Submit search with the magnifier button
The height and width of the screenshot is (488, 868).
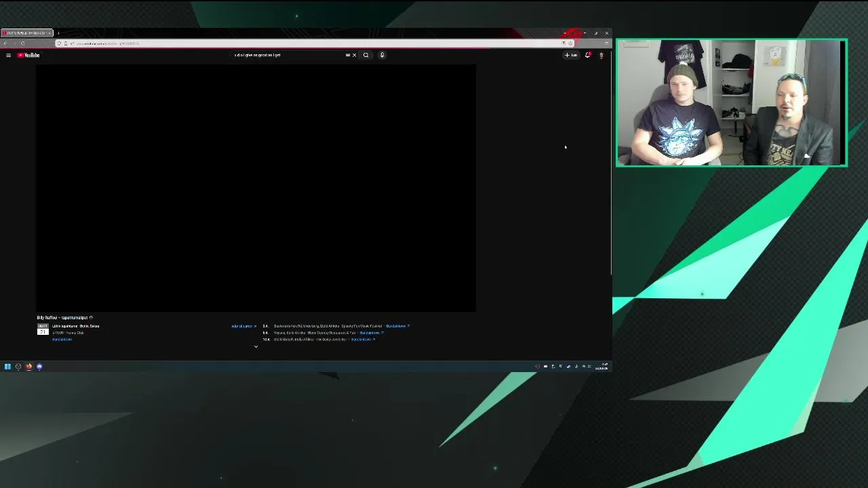[366, 55]
